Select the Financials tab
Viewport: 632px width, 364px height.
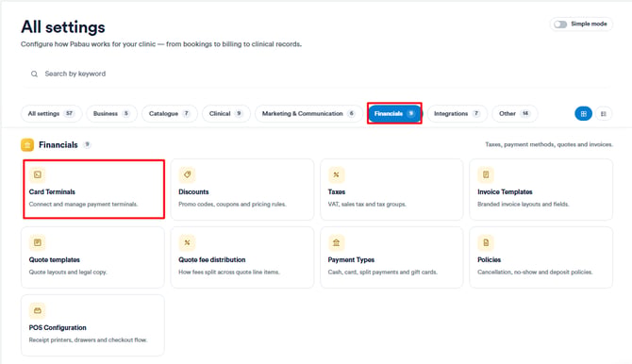pos(394,114)
